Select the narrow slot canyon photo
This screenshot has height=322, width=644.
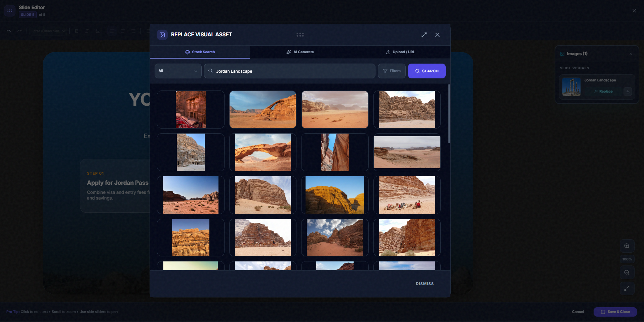tap(335, 152)
